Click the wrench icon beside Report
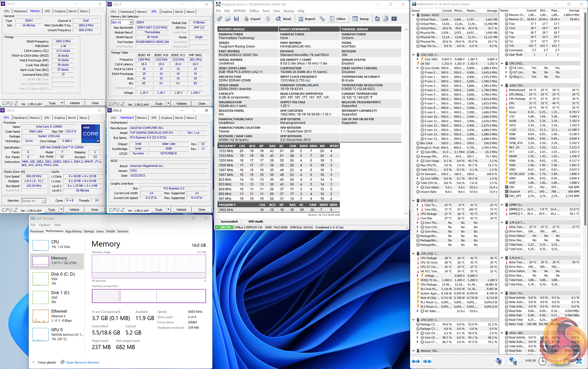The height and width of the screenshot is (369, 588). [x=322, y=19]
